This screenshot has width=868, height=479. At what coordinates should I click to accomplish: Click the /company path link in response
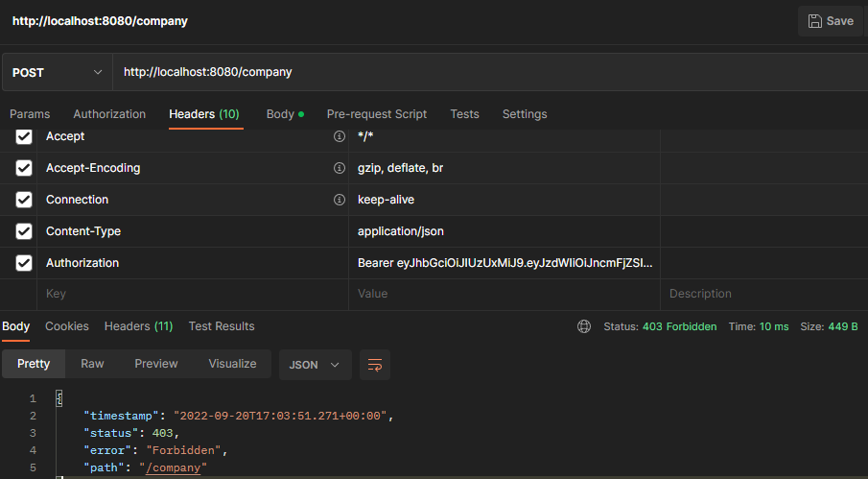click(x=174, y=467)
